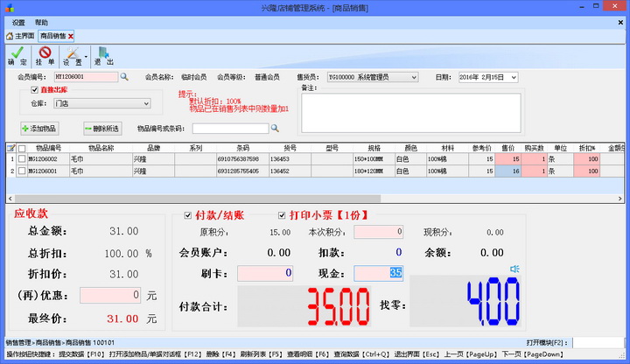Click the main interface home icon
Screen dimensions: 630x364
(10, 36)
